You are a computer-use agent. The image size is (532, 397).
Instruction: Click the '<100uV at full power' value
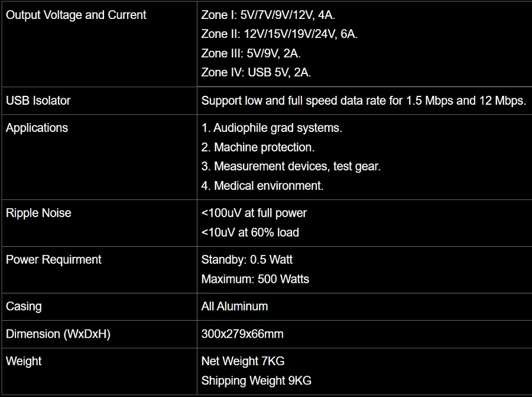click(x=254, y=213)
